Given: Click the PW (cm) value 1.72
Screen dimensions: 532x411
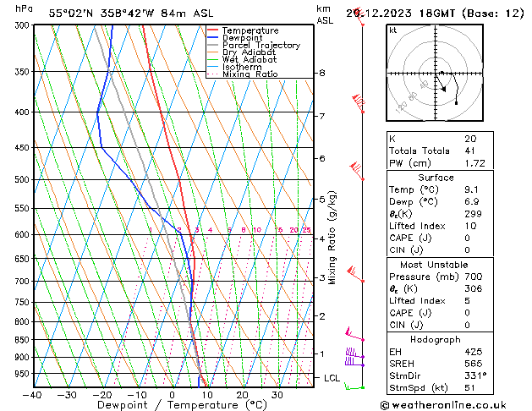Looking at the screenshot, I should 474,163.
